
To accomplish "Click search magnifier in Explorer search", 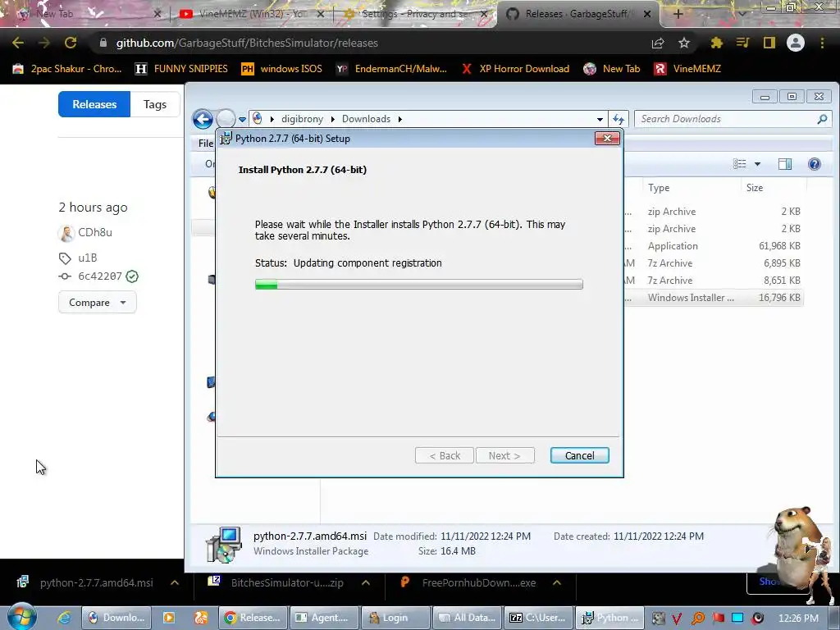I will coord(822,119).
